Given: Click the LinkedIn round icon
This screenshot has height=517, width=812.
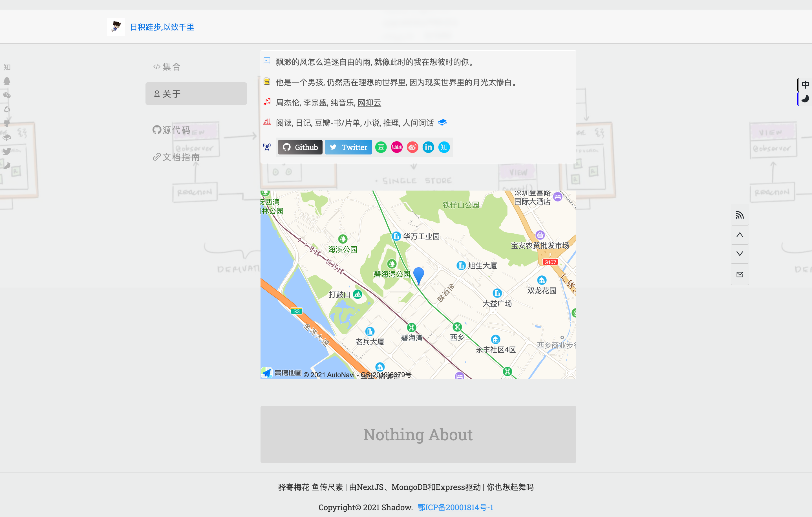Looking at the screenshot, I should coord(428,147).
